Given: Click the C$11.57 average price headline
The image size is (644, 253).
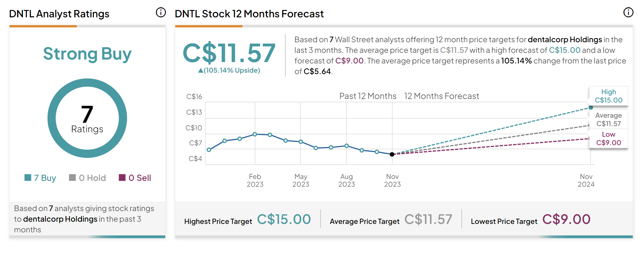Looking at the screenshot, I should (229, 53).
